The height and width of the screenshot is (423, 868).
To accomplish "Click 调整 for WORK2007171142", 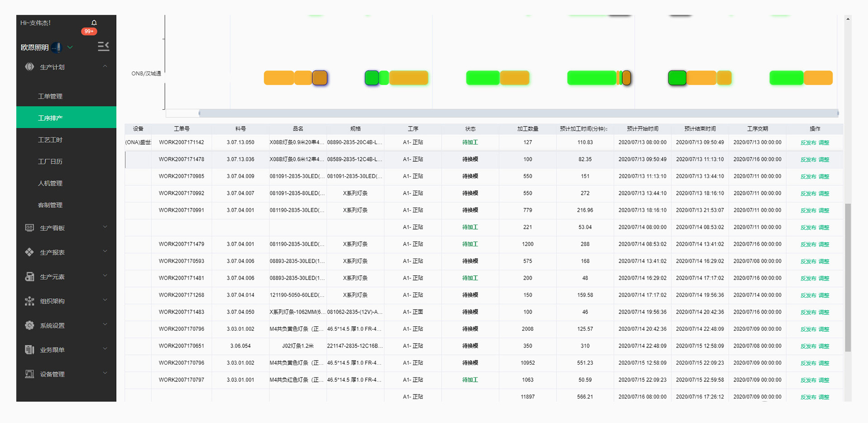I will coord(824,143).
